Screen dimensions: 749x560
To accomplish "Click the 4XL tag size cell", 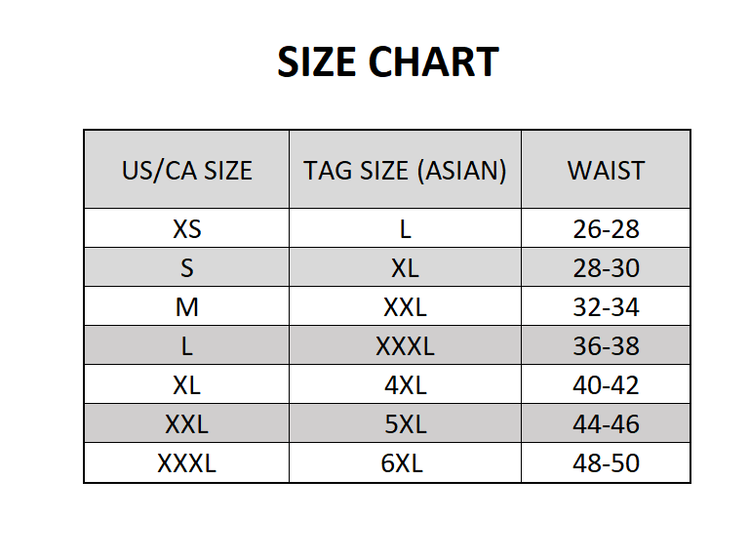I will click(405, 384).
